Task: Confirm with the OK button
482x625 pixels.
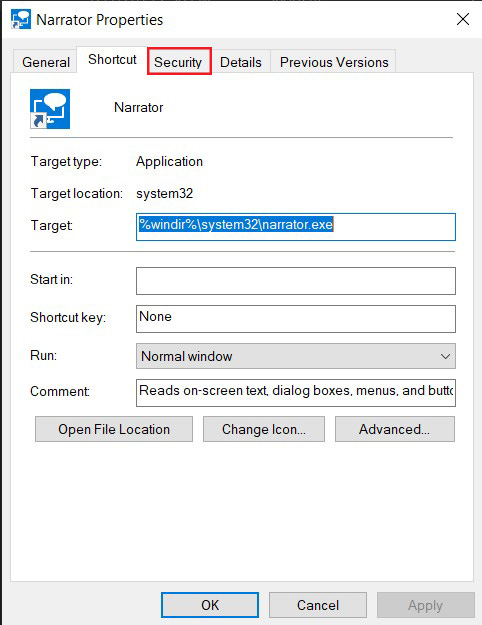Action: (x=210, y=605)
